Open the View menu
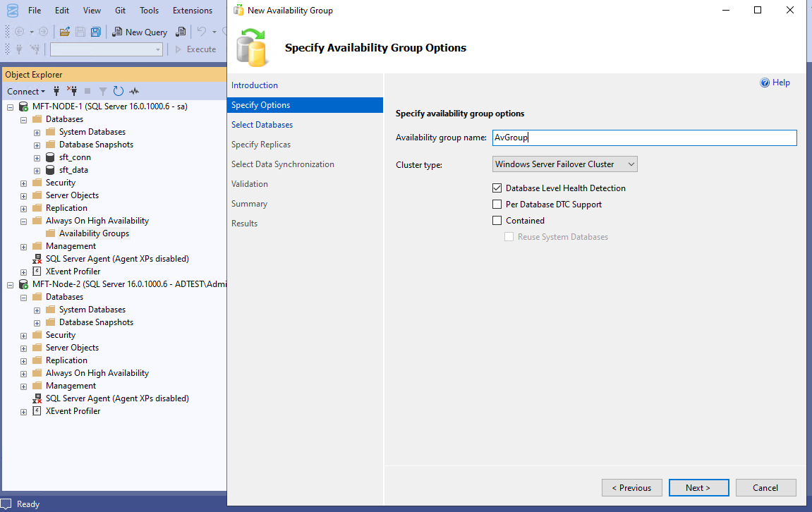 click(x=92, y=11)
